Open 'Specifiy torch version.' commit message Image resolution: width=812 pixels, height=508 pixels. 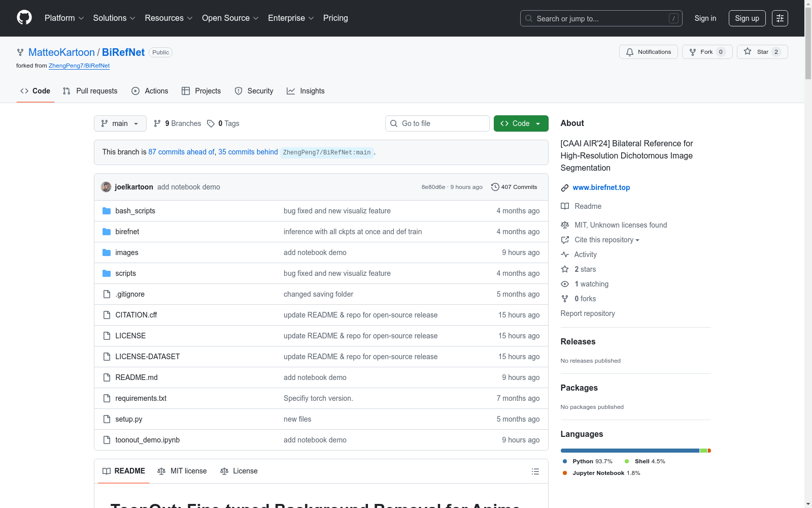coord(318,398)
